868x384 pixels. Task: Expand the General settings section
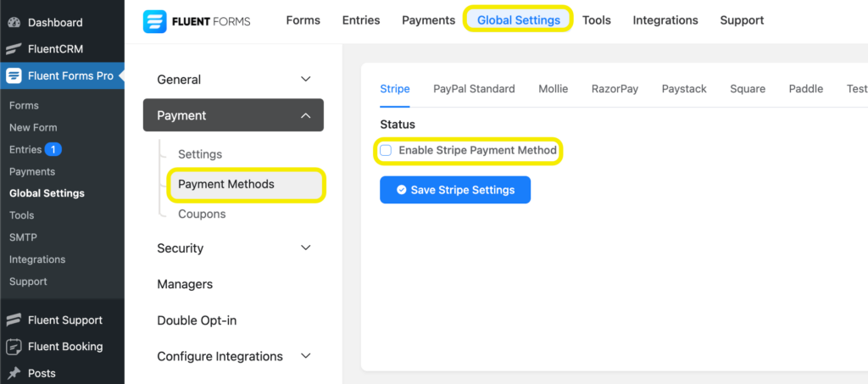(234, 79)
